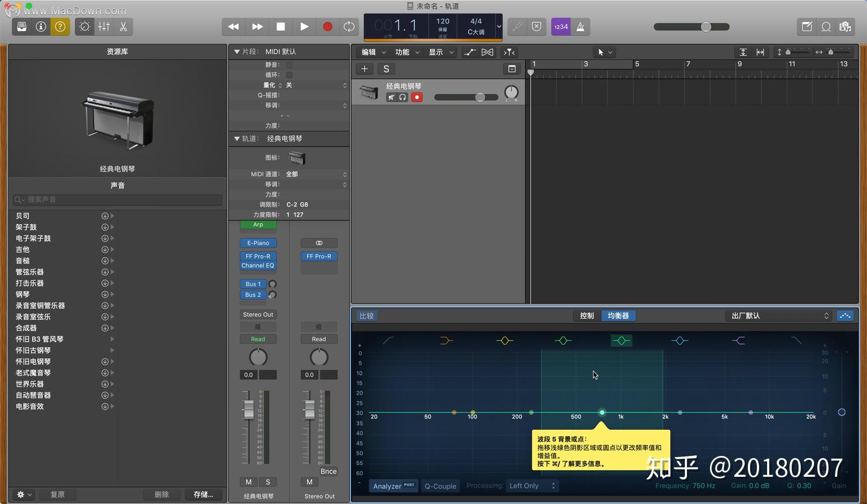Image resolution: width=867 pixels, height=504 pixels.
Task: Click the Fast Forward transport button
Action: pyautogui.click(x=257, y=27)
